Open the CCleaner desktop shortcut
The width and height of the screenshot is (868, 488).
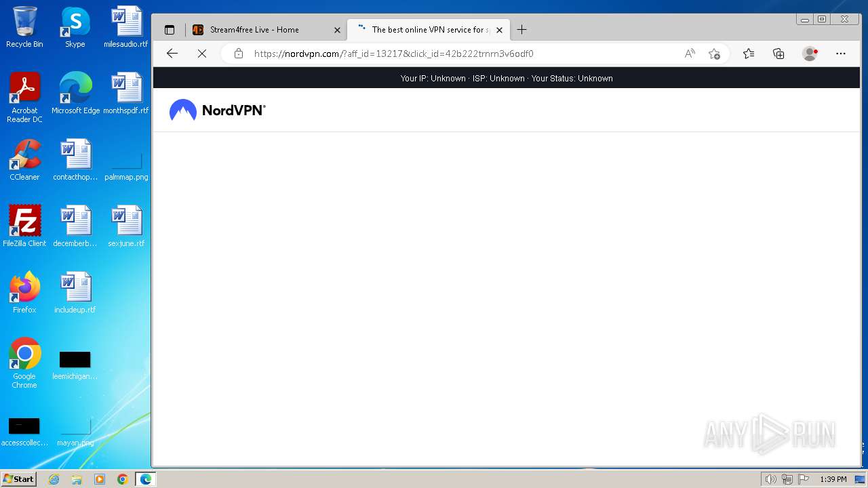24,159
